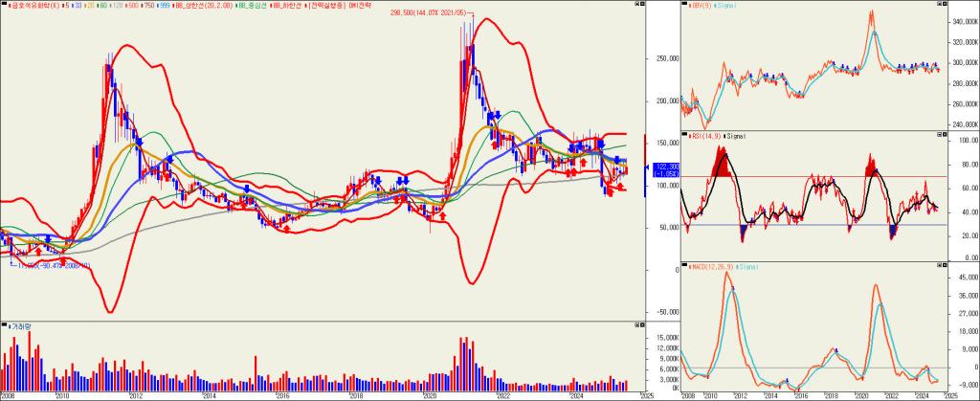Click the 340,000K label on OBV axis
This screenshot has height=401, width=980.
tap(965, 22)
